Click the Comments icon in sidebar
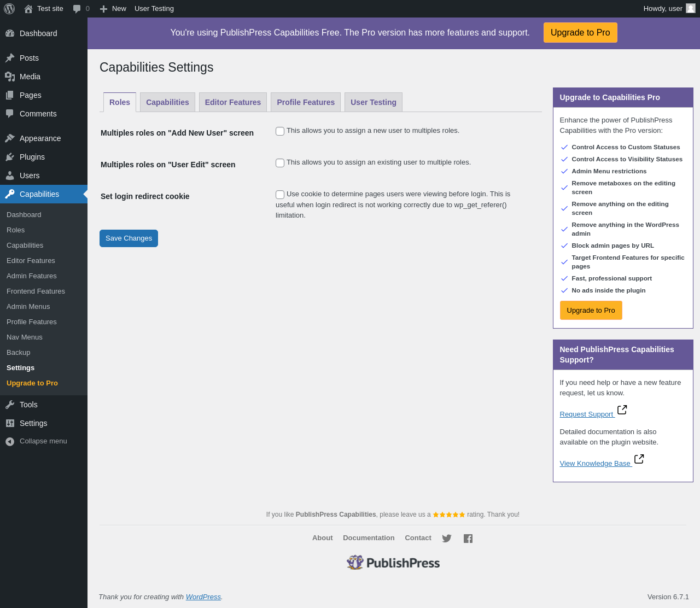The height and width of the screenshot is (608, 700). (10, 114)
